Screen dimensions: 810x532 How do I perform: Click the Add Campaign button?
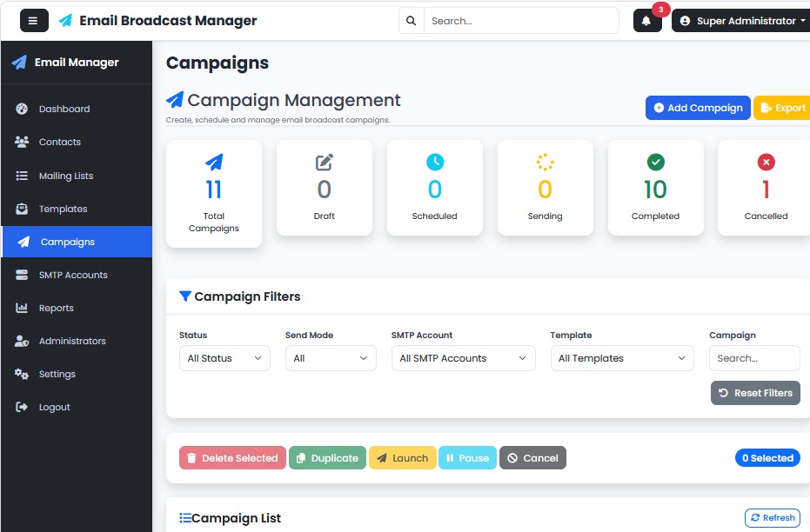click(698, 108)
